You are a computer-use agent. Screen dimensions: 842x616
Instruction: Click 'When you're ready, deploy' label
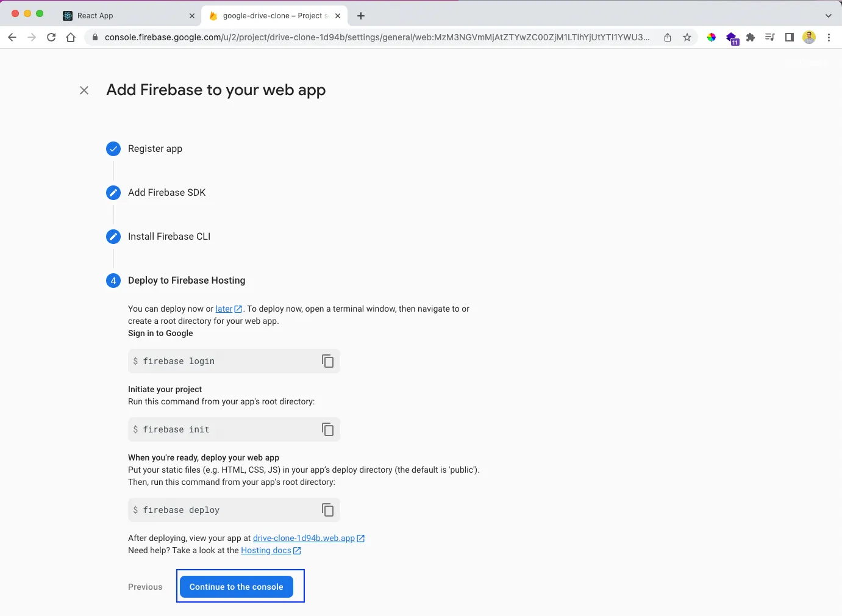(x=204, y=457)
